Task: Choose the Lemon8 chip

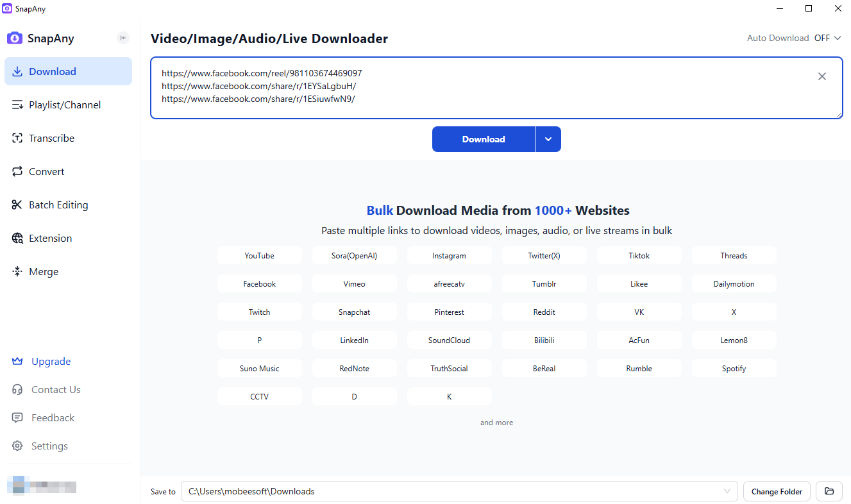Action: pos(734,340)
